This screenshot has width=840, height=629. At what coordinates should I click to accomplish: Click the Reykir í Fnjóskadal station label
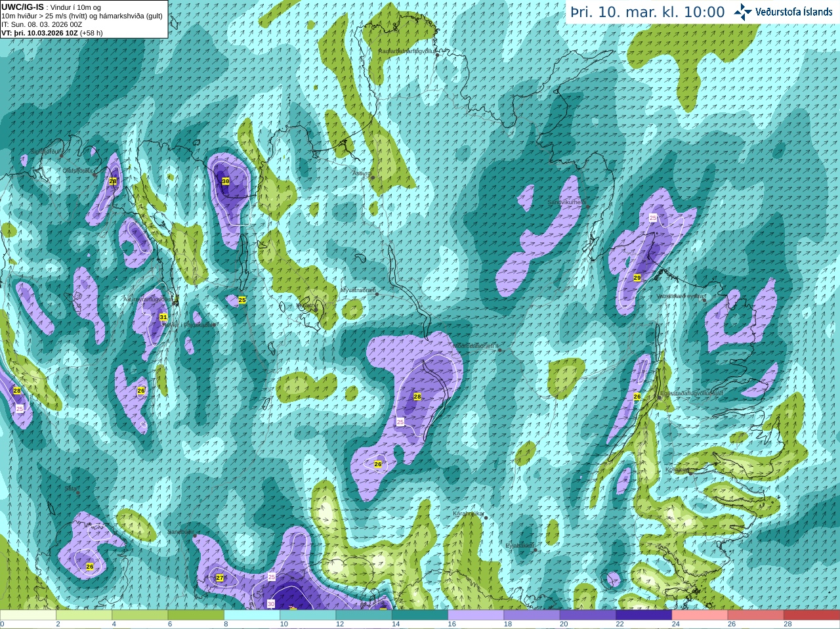[x=188, y=324]
